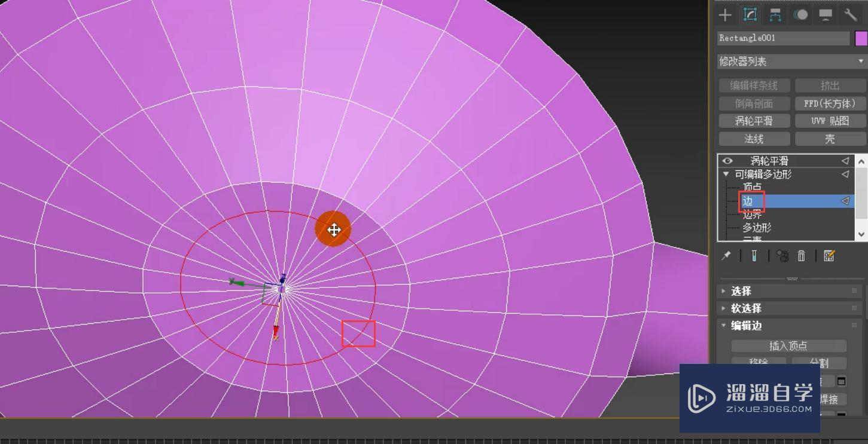Click the 选择 rollout grip handle
This screenshot has width=868, height=444.
click(854, 291)
